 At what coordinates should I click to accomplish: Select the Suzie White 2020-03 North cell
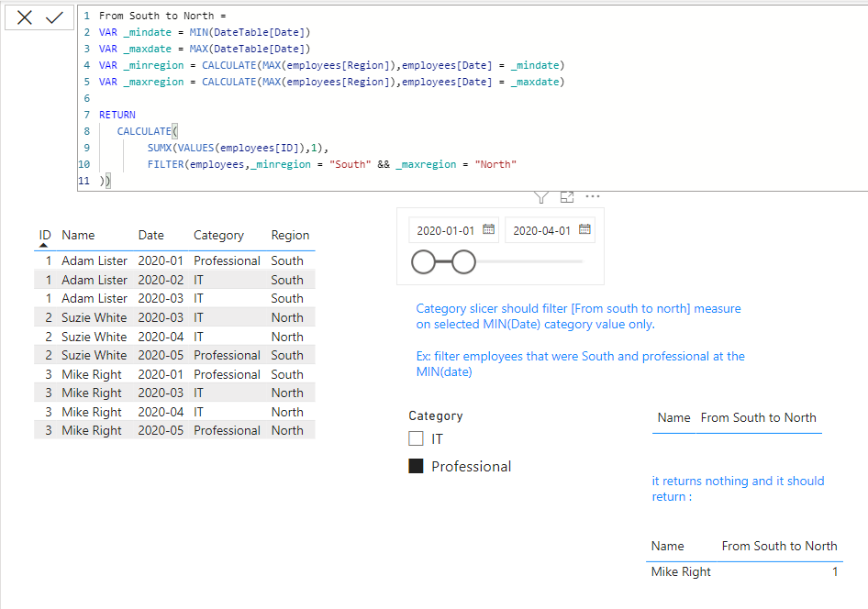coord(287,317)
